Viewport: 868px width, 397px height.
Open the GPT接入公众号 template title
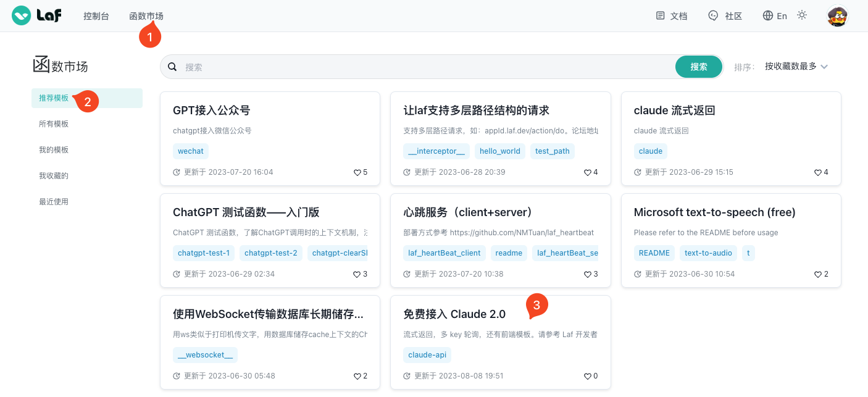click(211, 111)
